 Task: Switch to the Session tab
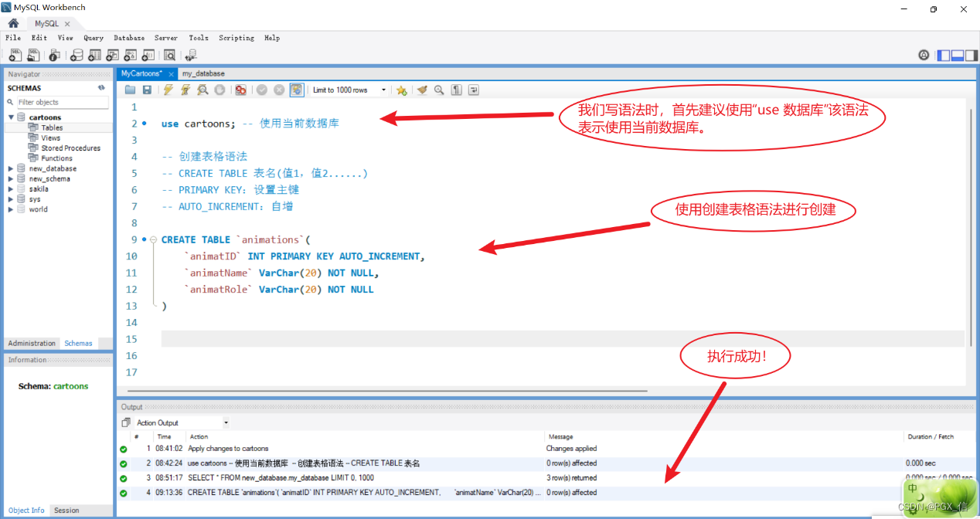click(66, 510)
